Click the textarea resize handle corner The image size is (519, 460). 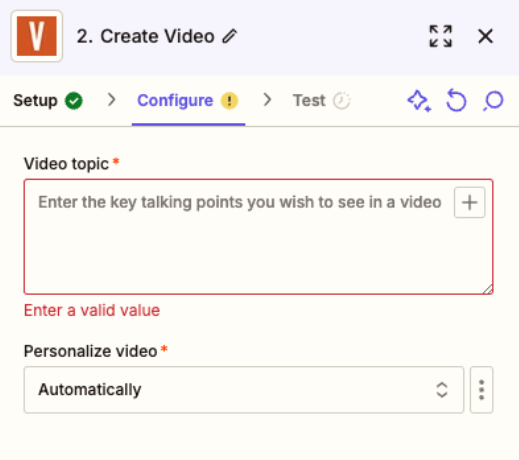coord(488,289)
